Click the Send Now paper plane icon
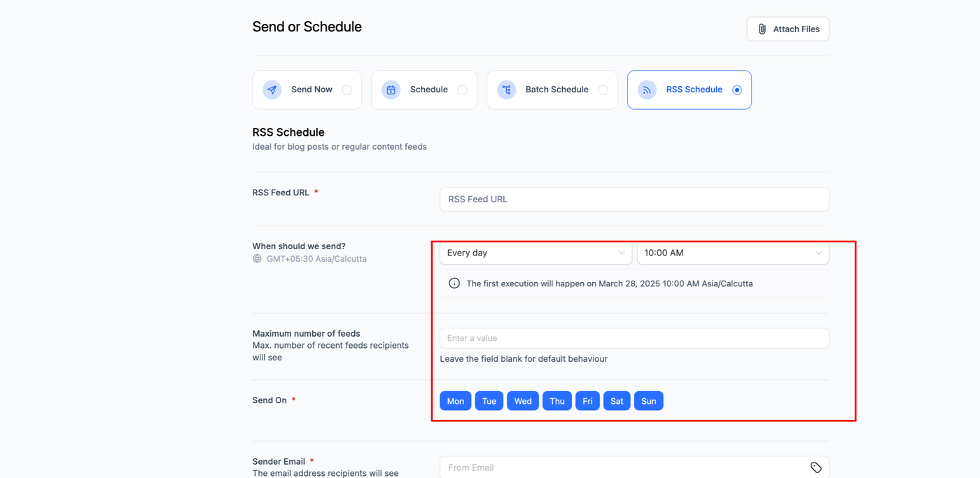Screen dimensions: 980x478 [272, 90]
